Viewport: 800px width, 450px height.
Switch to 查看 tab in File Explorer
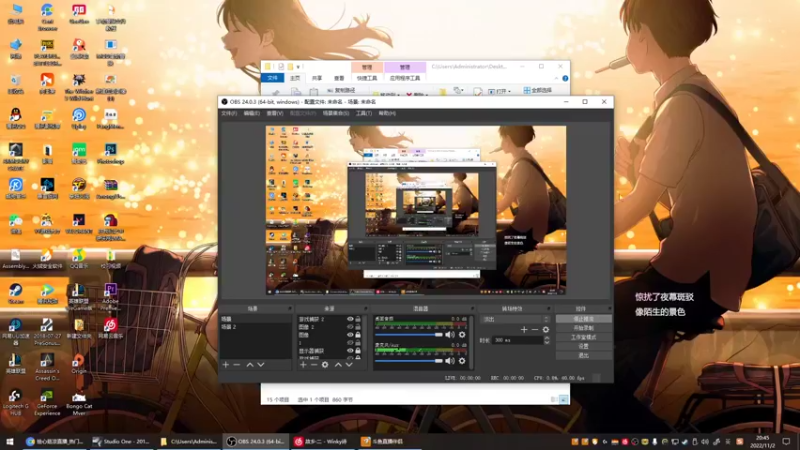[x=339, y=78]
